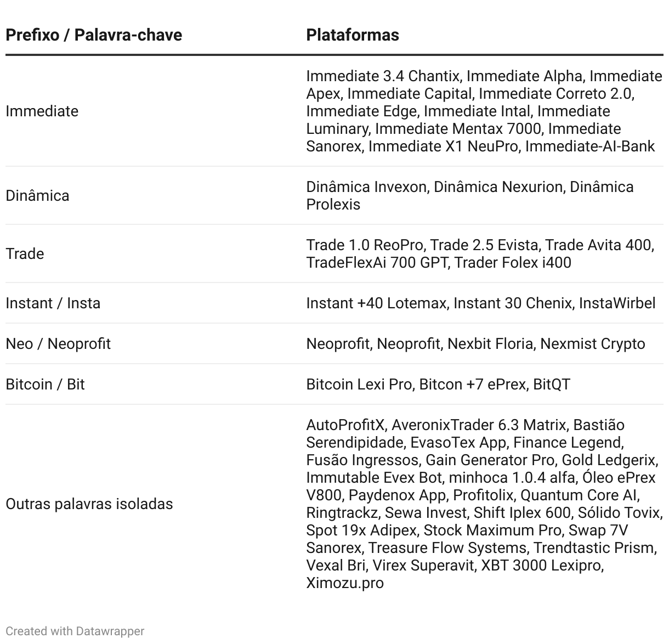Click the 'Created with Datawrapper' credit link

(x=75, y=631)
